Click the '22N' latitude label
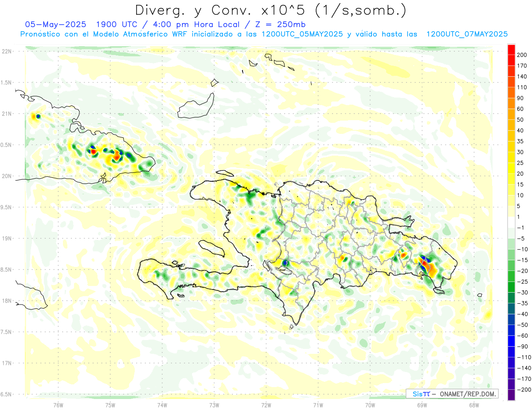532x411 pixels. (x=7, y=51)
